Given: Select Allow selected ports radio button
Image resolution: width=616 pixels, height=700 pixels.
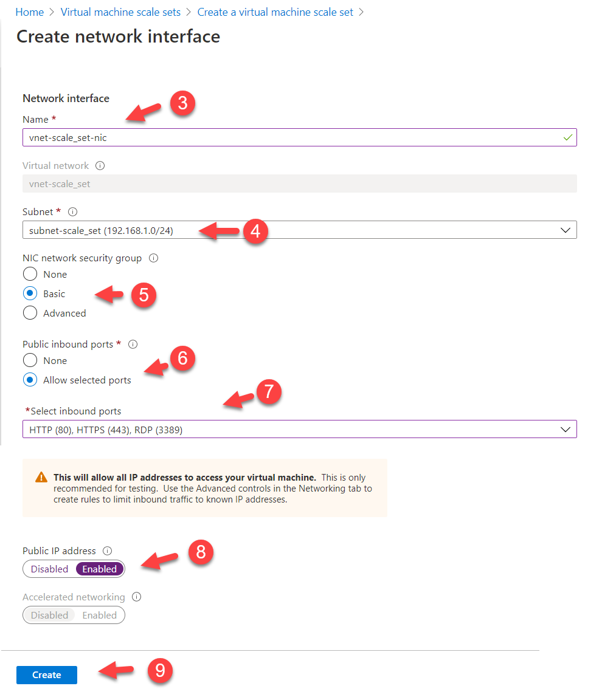Looking at the screenshot, I should pos(30,380).
